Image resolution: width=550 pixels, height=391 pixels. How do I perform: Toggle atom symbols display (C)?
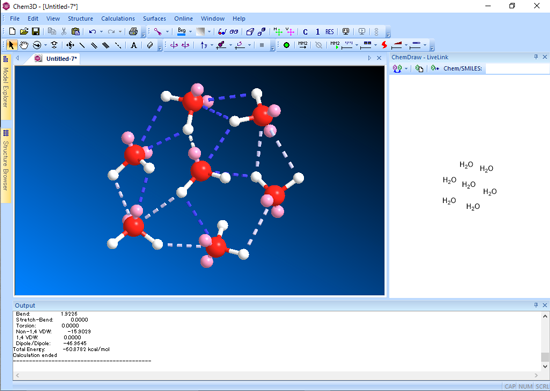305,32
